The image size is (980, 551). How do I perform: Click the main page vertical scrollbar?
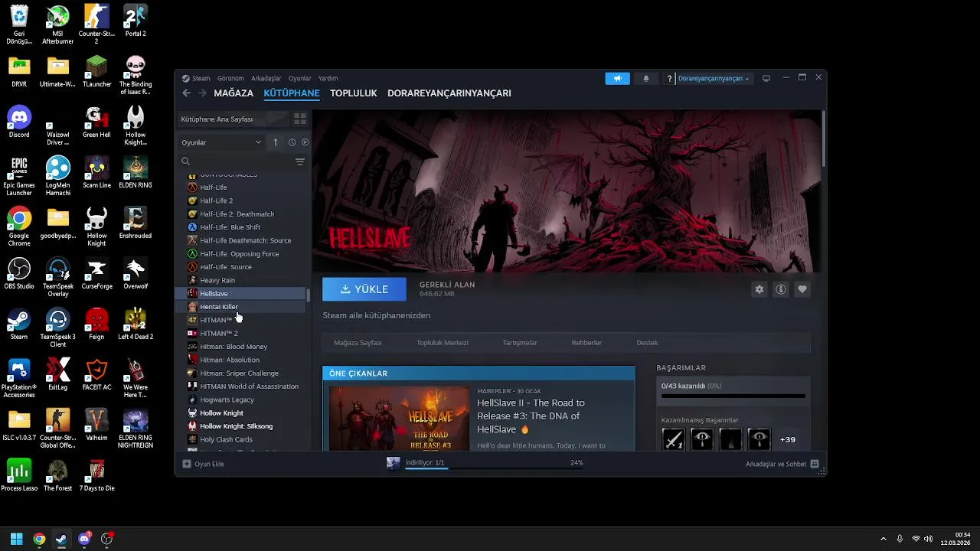pos(824,139)
